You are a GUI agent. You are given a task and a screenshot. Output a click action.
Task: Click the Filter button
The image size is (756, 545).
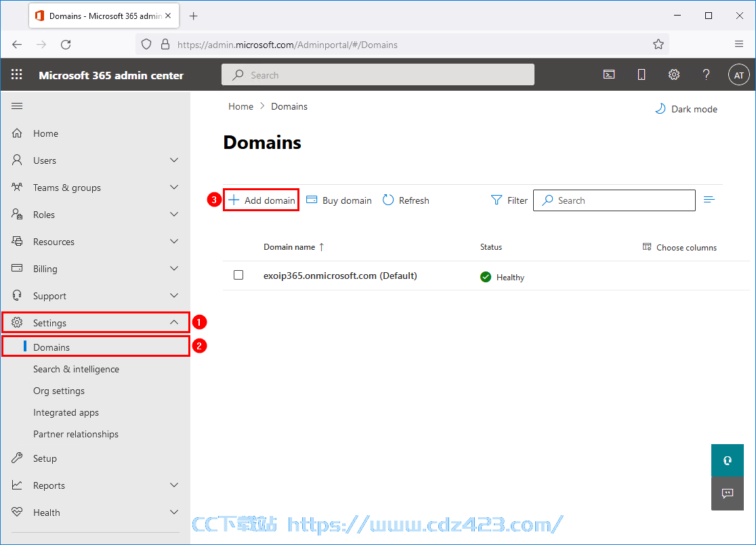(509, 200)
